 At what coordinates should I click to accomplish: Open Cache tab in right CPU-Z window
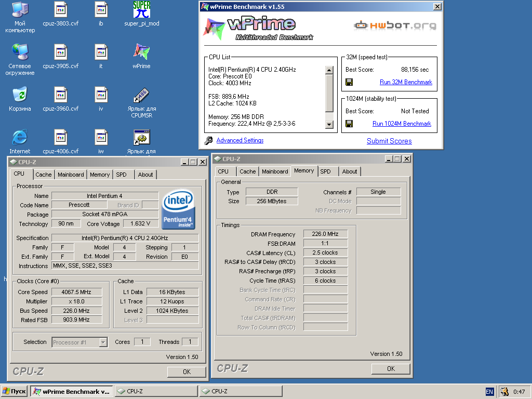(248, 171)
